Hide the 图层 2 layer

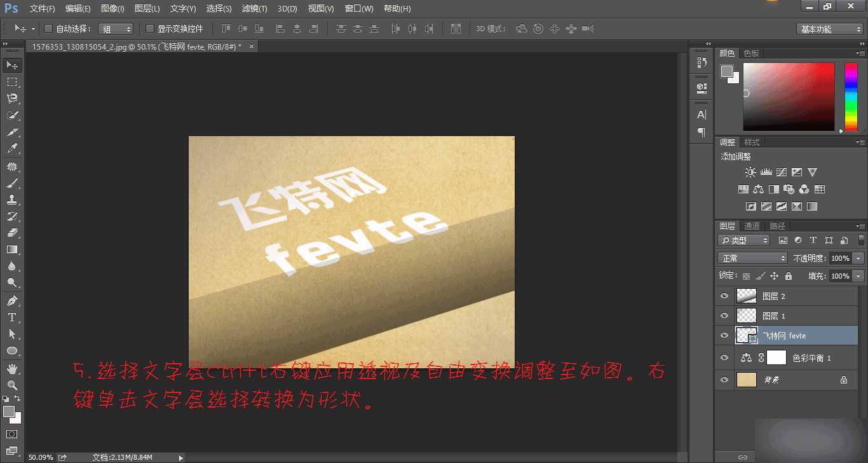724,295
